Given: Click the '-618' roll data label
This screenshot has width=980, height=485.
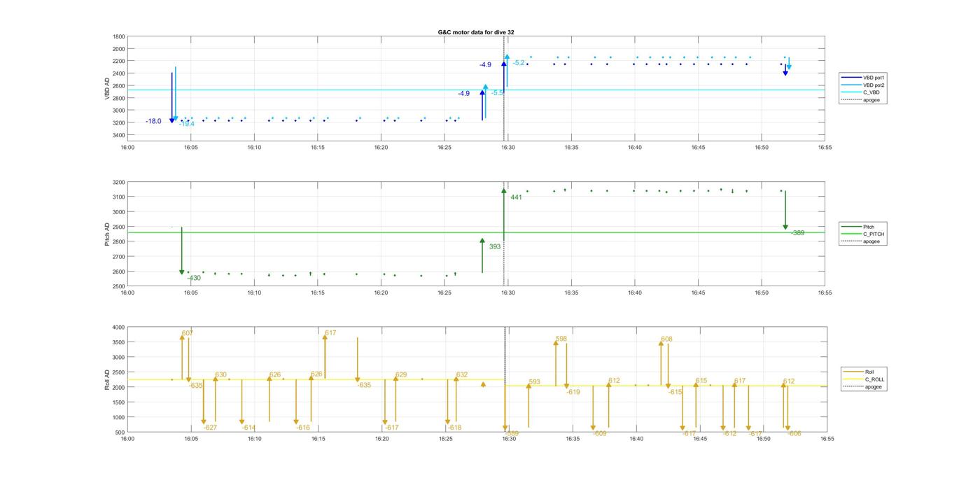Looking at the screenshot, I should (x=454, y=428).
